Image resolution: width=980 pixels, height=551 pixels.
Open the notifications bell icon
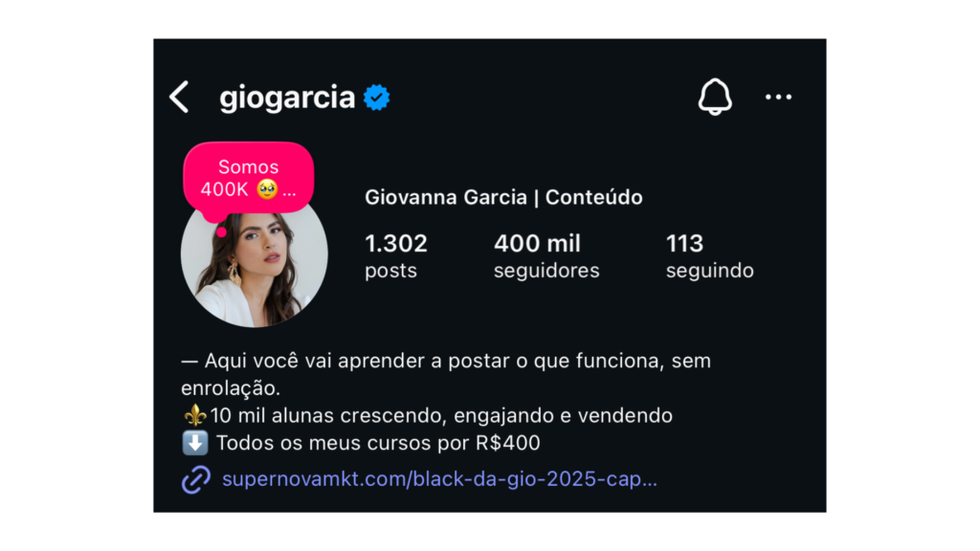715,97
